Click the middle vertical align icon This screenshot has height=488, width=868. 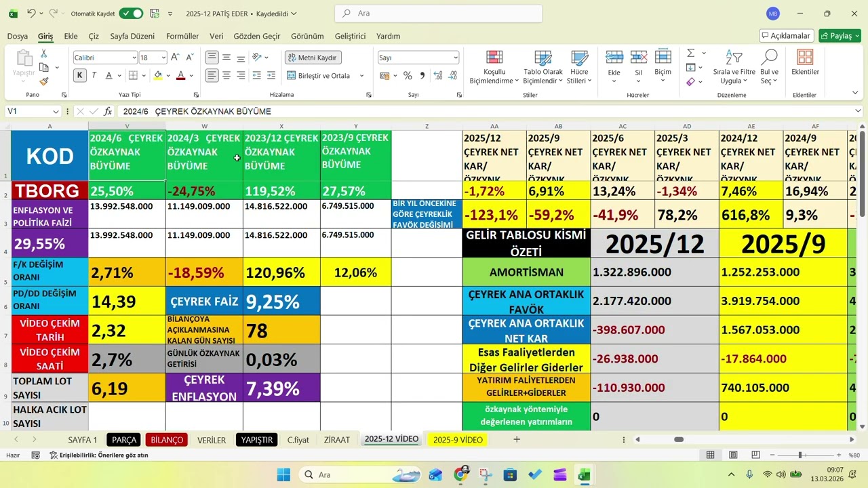(x=226, y=58)
